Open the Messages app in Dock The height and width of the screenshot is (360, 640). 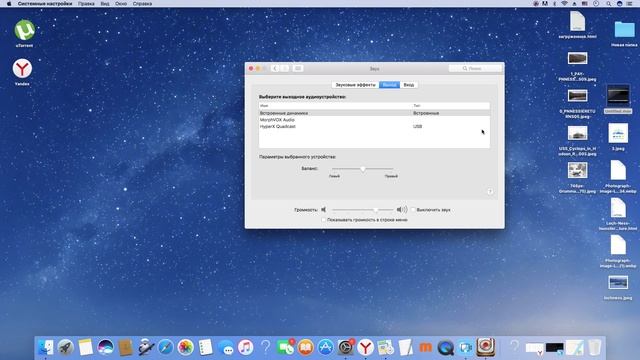click(226, 347)
